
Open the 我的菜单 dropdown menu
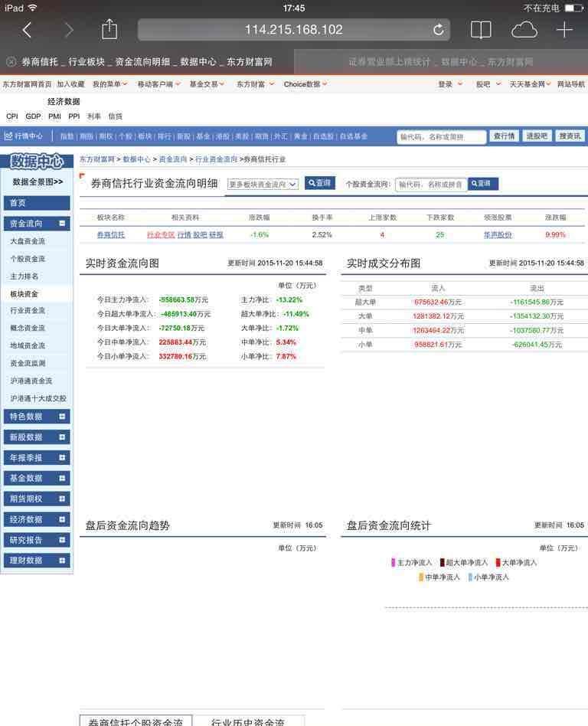click(109, 84)
